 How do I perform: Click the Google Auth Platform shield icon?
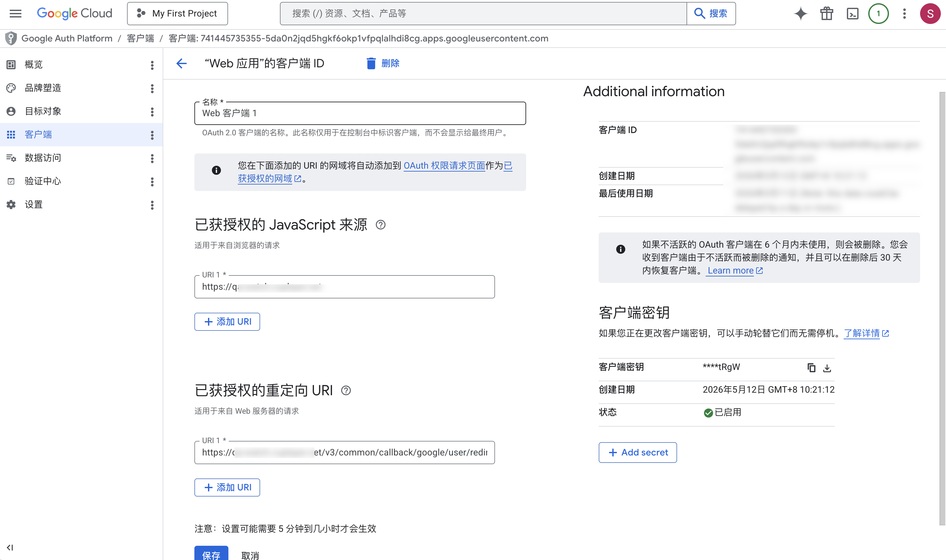(11, 39)
